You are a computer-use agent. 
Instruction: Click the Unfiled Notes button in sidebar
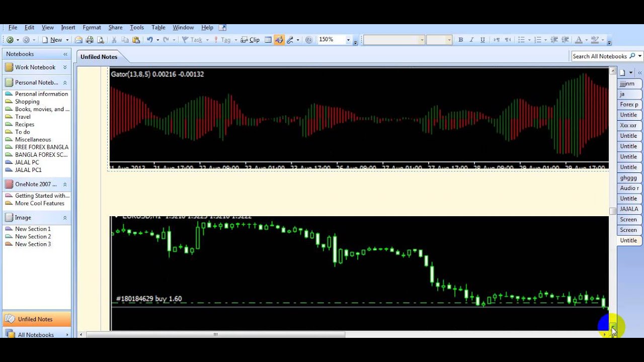37,319
